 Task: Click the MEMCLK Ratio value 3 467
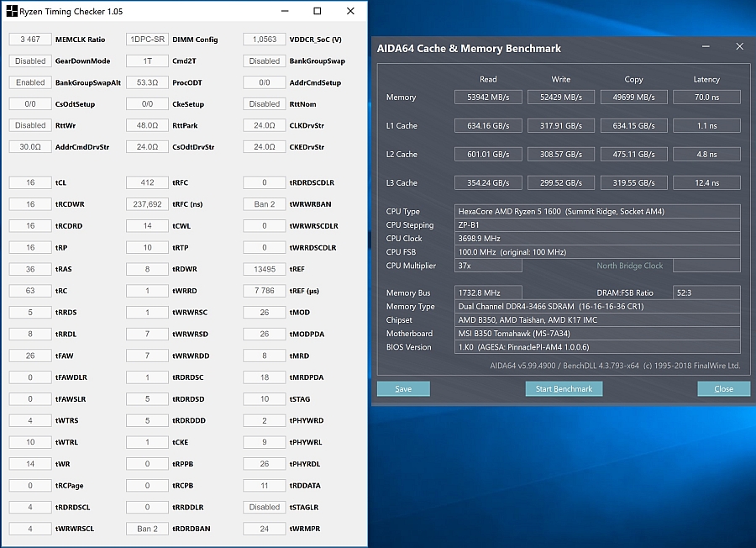click(30, 39)
